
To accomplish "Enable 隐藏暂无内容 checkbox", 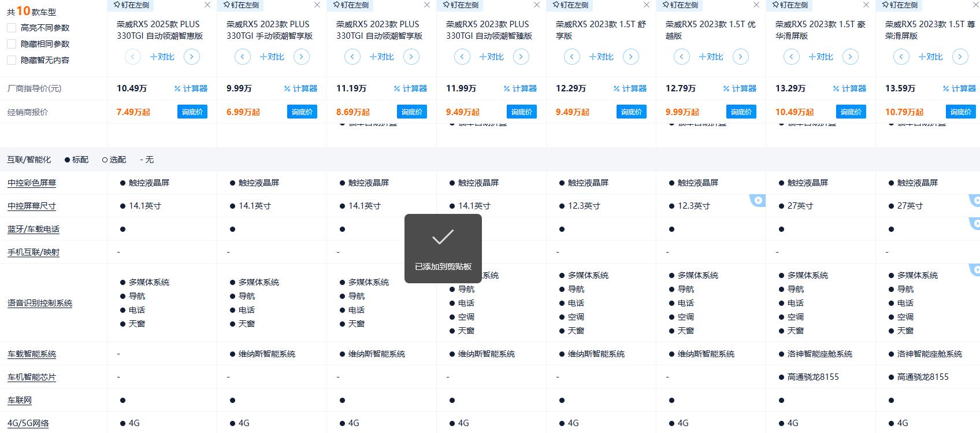I will point(12,60).
